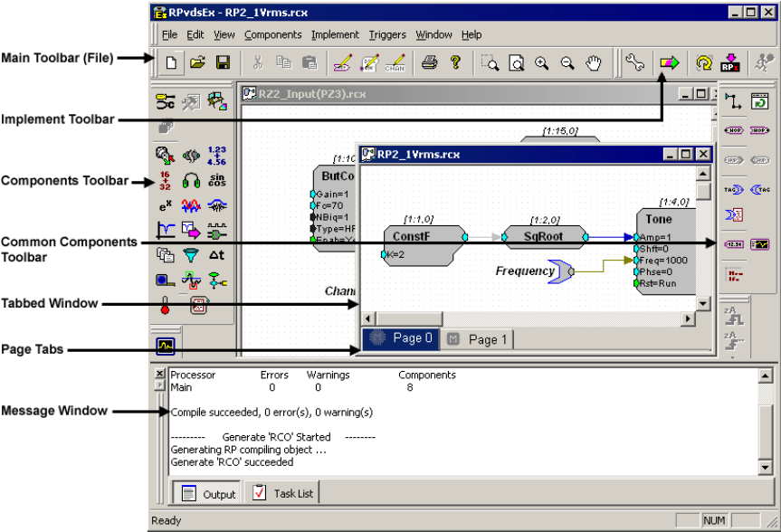Click the zoom-to-selection dashed rectangle icon
781x532 pixels.
click(491, 63)
